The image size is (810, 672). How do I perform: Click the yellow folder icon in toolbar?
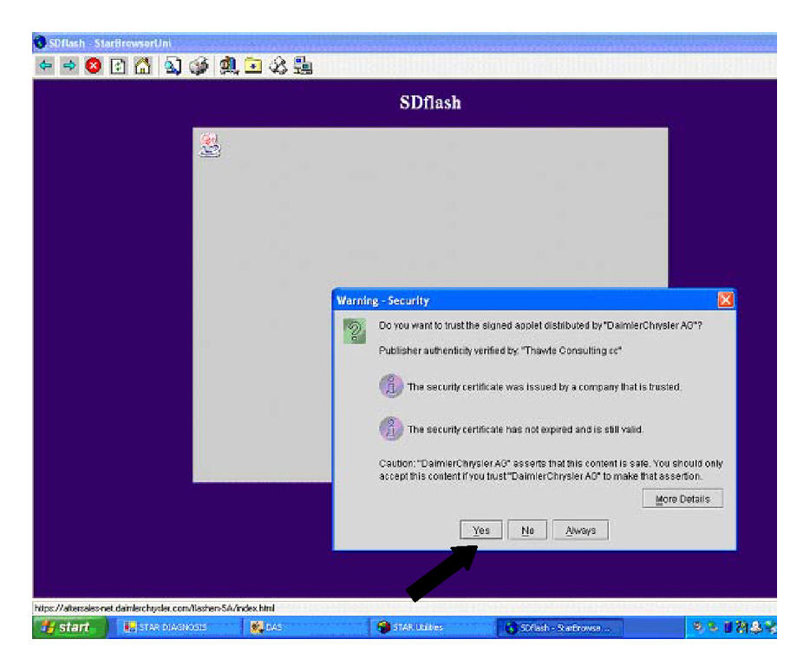click(x=254, y=66)
